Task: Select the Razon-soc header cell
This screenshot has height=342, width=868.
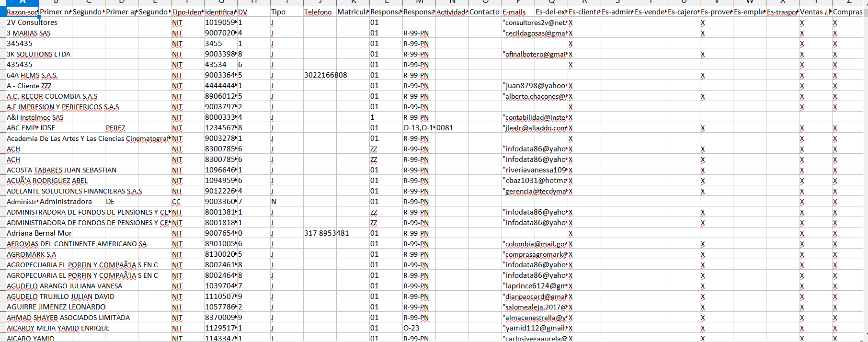Action: coord(23,12)
